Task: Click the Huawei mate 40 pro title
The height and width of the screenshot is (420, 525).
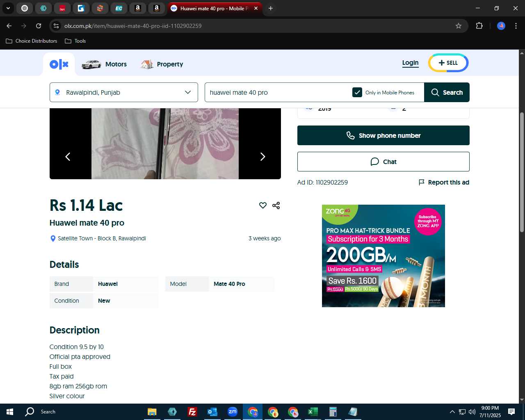Action: pyautogui.click(x=87, y=223)
